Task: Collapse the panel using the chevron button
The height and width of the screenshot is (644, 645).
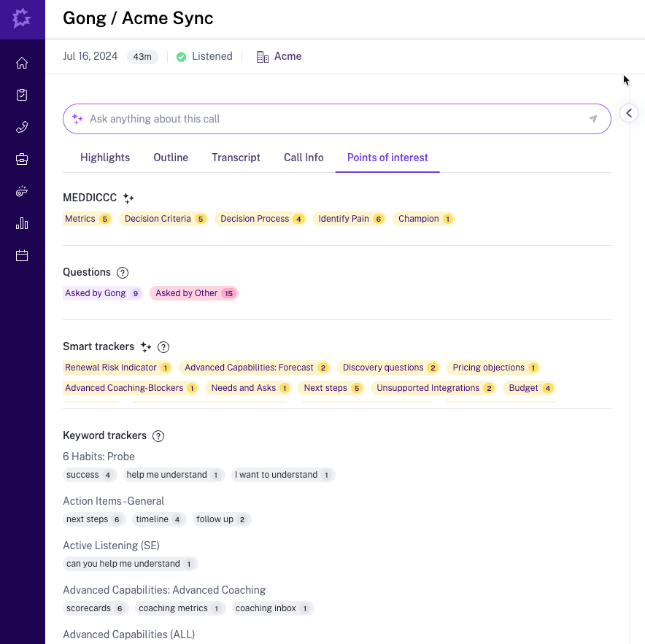Action: [629, 113]
